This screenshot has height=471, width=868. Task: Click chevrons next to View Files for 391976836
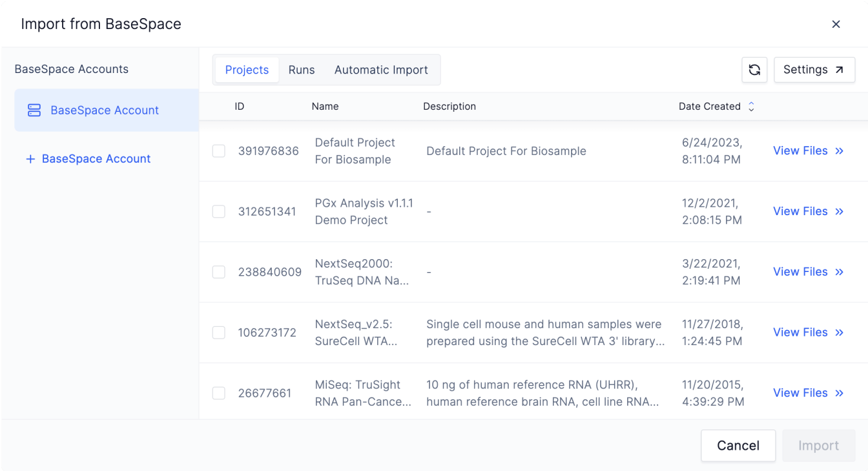(x=839, y=151)
